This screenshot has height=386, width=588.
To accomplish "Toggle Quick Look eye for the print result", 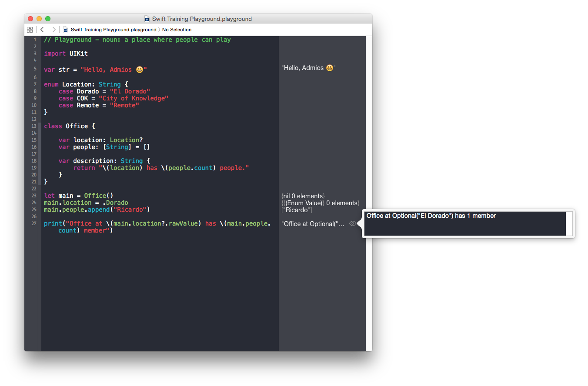I will pyautogui.click(x=353, y=223).
